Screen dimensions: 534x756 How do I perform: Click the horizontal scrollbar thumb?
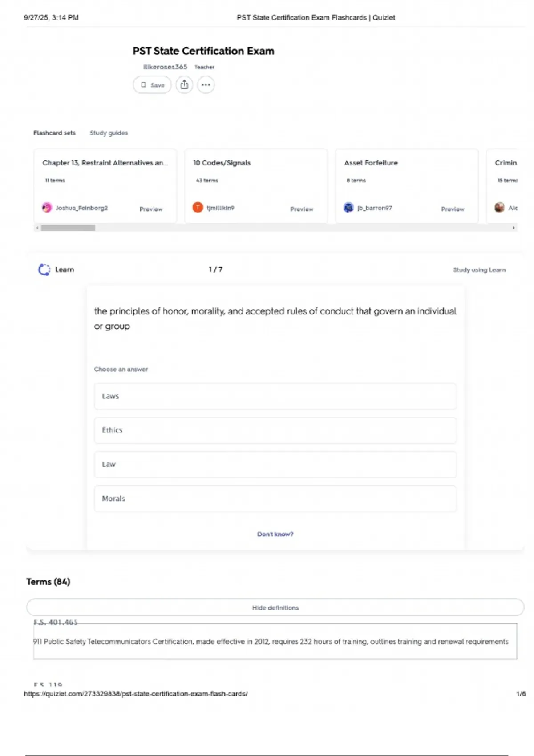pyautogui.click(x=68, y=228)
